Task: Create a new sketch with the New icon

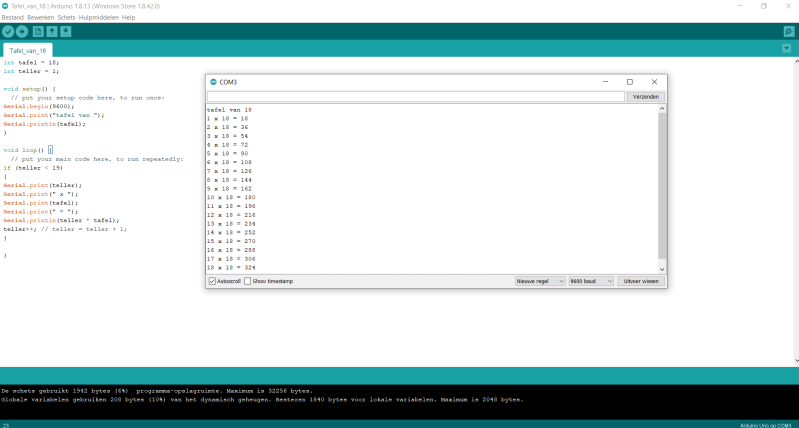Action: coord(39,32)
